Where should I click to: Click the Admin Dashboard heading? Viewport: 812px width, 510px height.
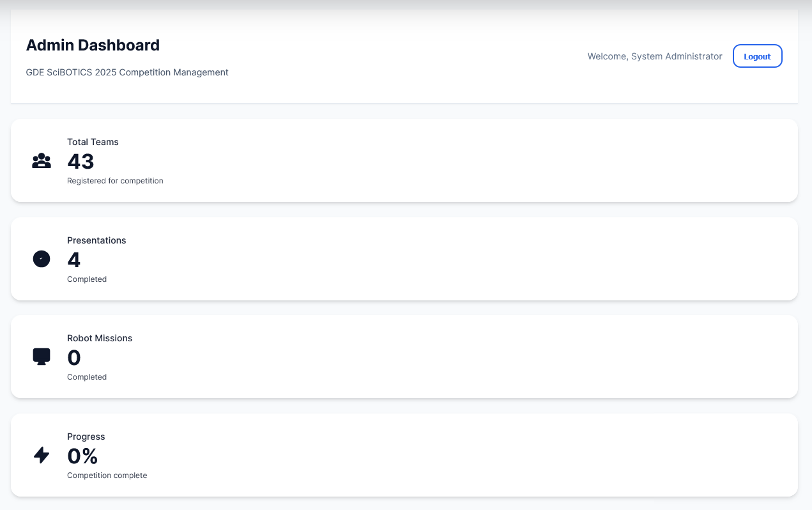[x=93, y=45]
